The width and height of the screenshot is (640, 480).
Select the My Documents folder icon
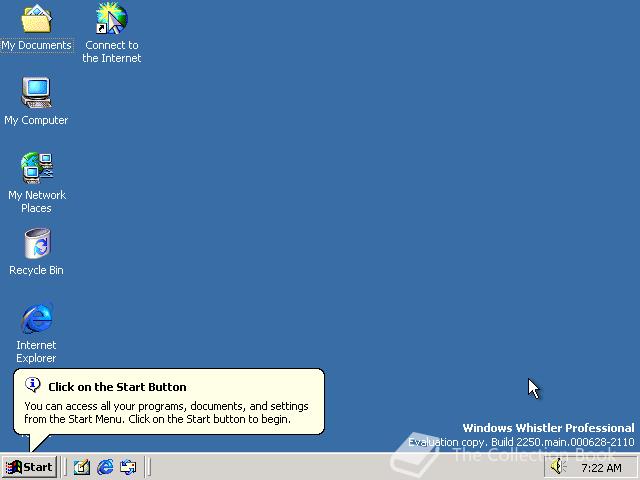(36, 18)
